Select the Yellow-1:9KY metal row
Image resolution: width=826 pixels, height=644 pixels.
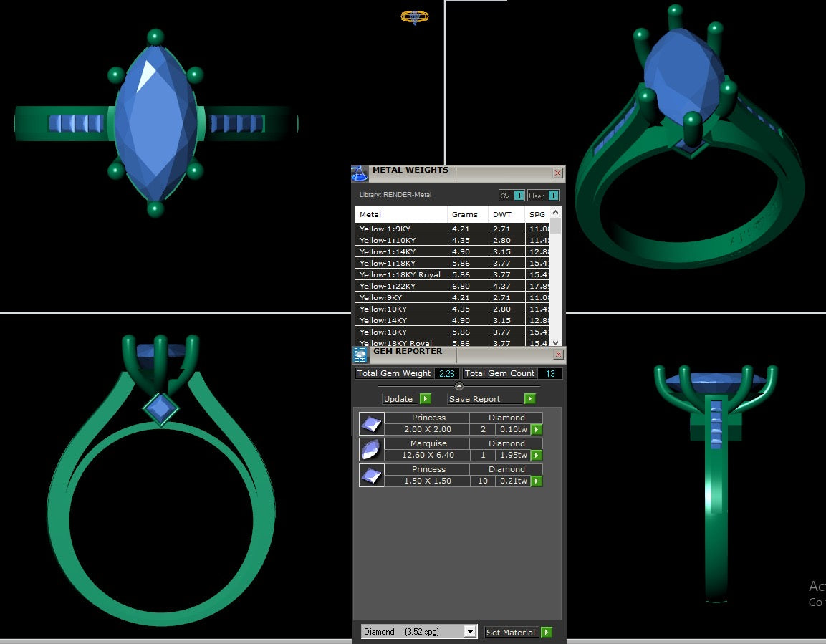click(453, 229)
